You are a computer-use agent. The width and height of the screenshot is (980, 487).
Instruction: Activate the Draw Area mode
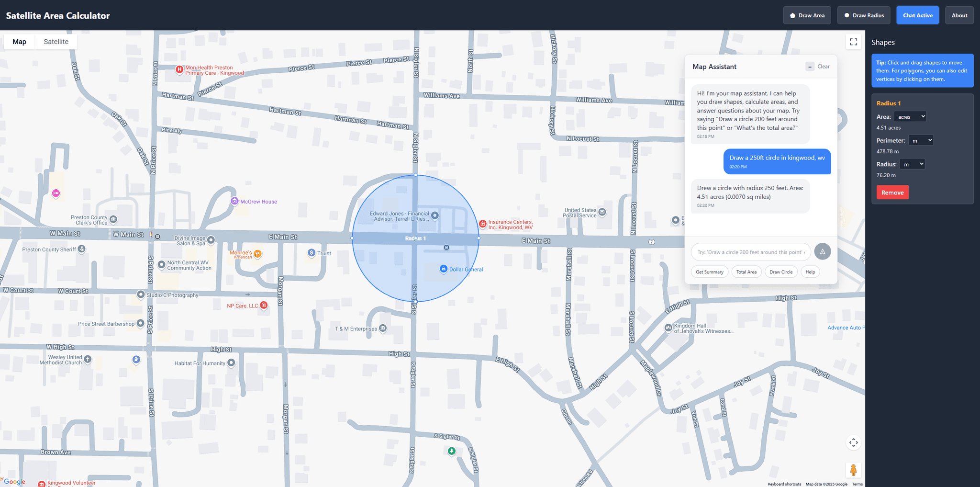click(807, 15)
